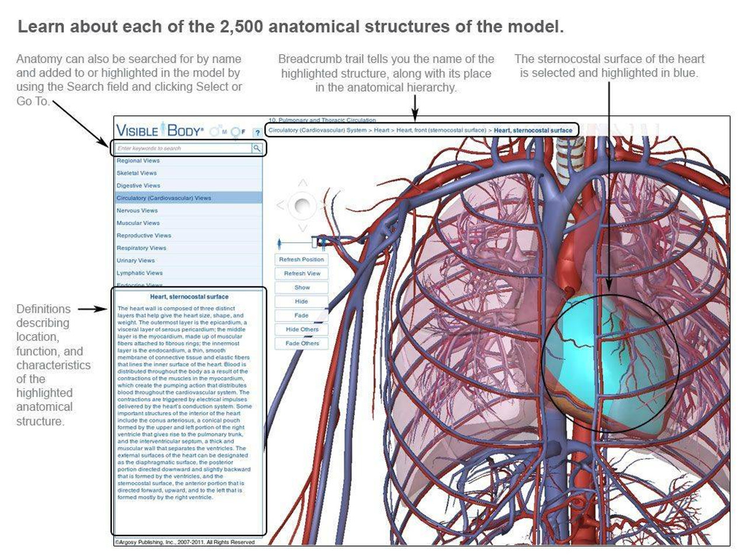Open Muscular Views category

point(188,223)
